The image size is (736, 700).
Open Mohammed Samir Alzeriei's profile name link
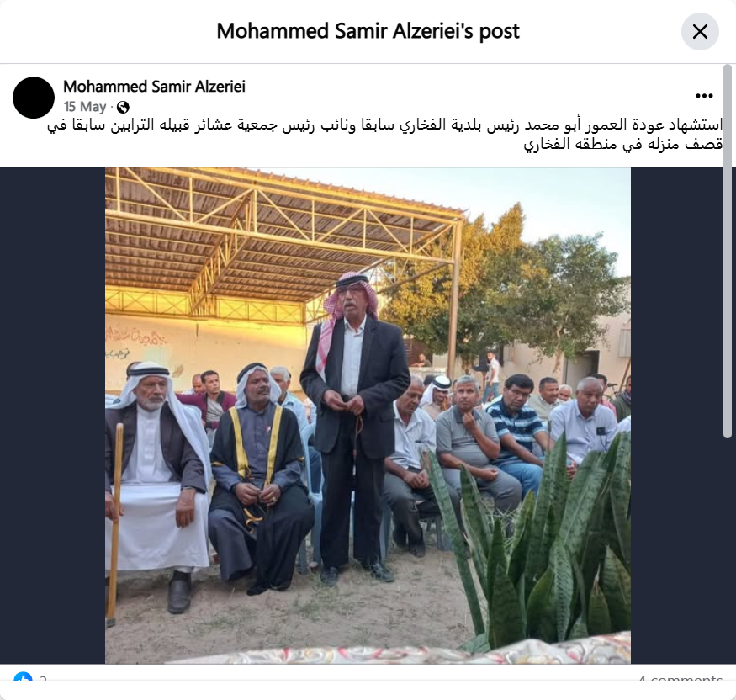(154, 87)
